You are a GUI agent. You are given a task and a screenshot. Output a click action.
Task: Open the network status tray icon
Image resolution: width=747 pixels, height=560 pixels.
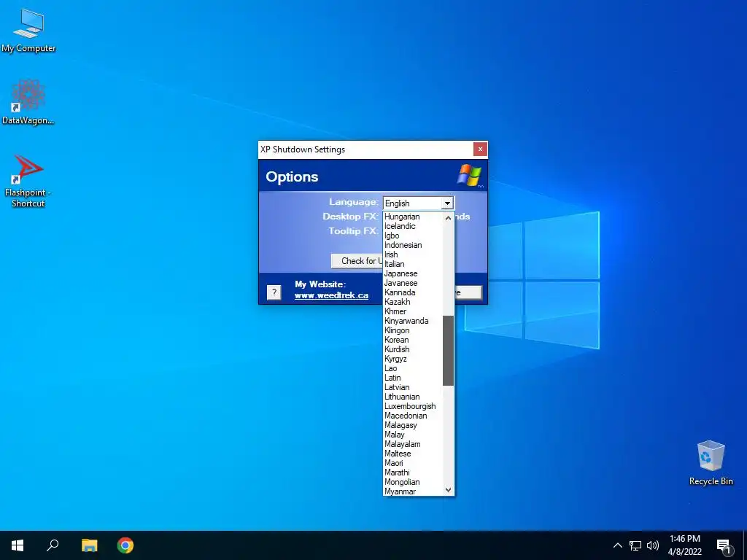pos(635,545)
